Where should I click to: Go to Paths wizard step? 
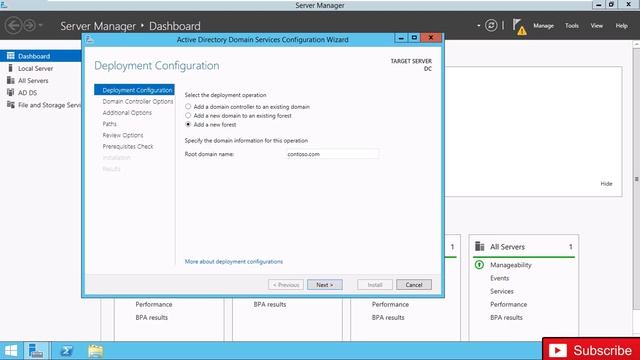click(x=109, y=124)
